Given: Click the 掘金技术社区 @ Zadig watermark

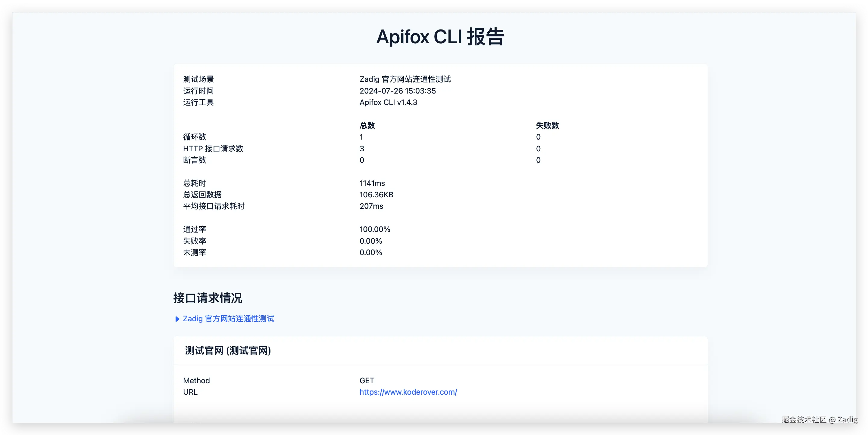Looking at the screenshot, I should click(x=819, y=420).
